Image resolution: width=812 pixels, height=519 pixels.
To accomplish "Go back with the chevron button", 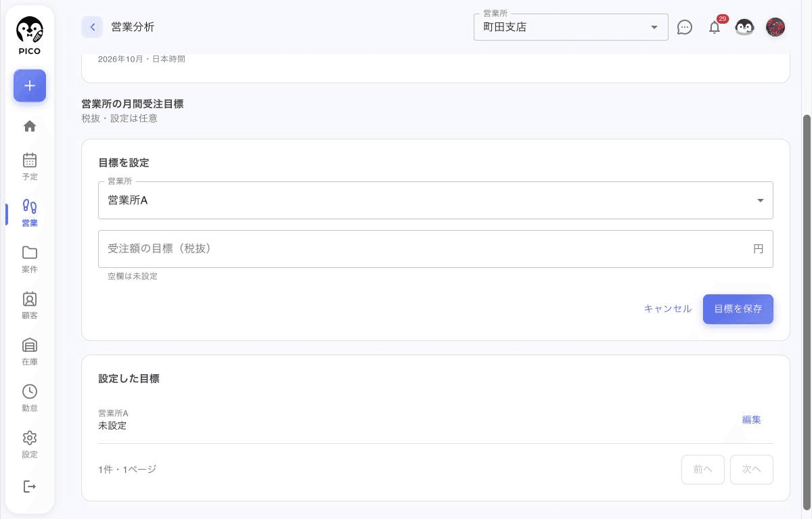I will [92, 27].
